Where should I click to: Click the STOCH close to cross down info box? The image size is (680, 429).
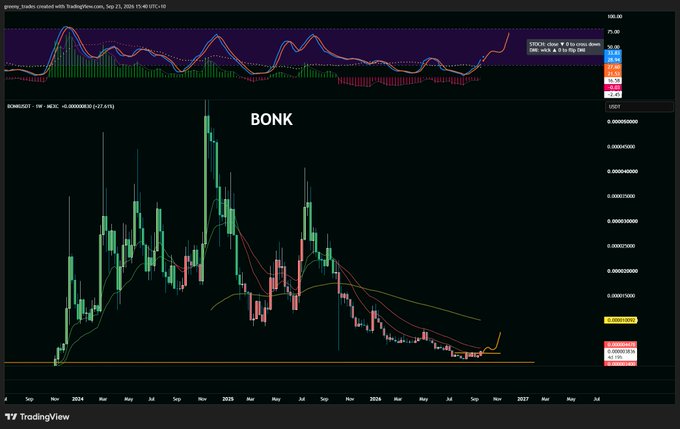click(565, 47)
